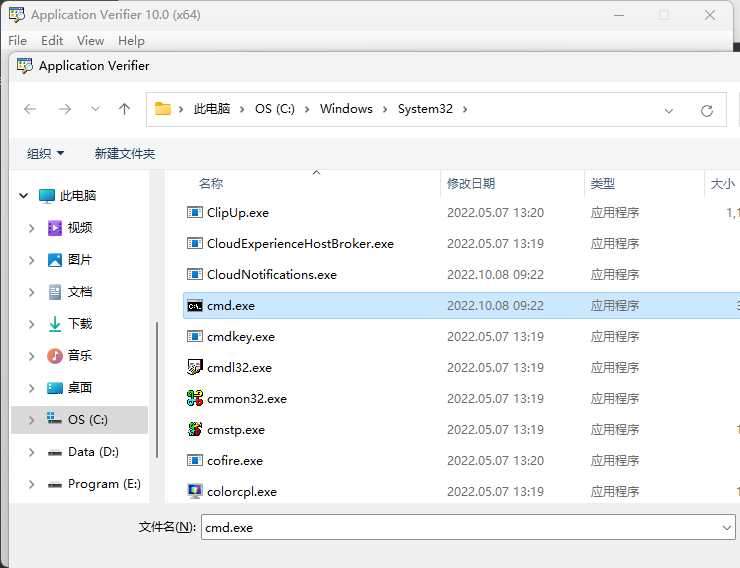Expand the 视频 tree node
The image size is (740, 568).
click(x=32, y=228)
